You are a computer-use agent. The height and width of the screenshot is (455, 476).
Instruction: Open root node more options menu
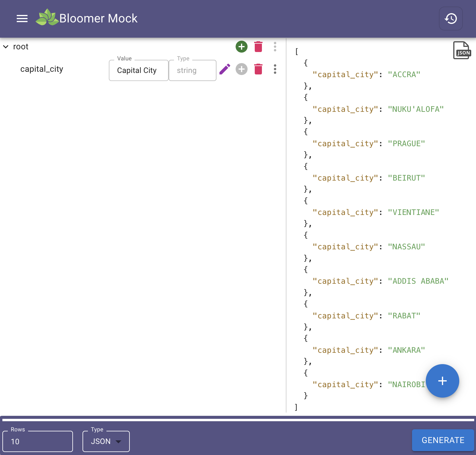click(275, 47)
